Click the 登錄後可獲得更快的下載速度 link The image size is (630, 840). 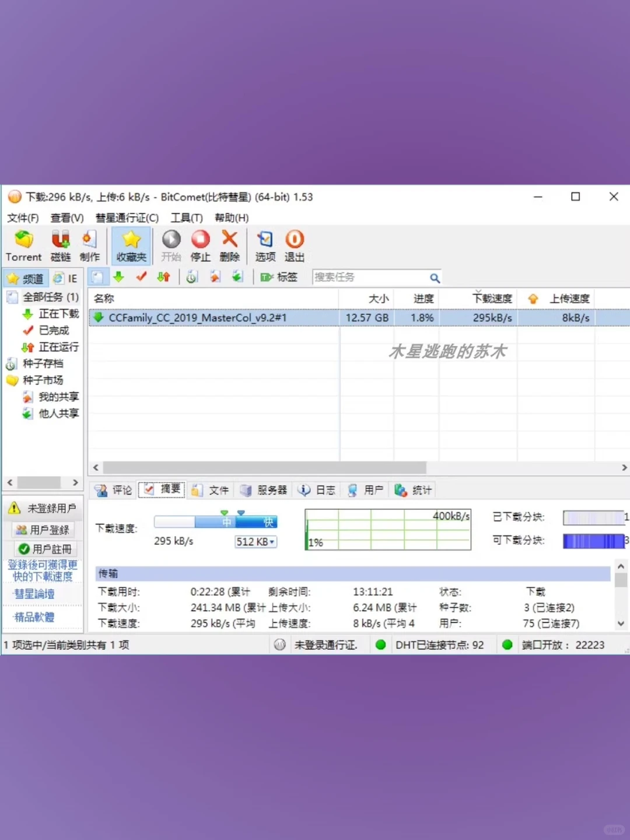pyautogui.click(x=43, y=570)
